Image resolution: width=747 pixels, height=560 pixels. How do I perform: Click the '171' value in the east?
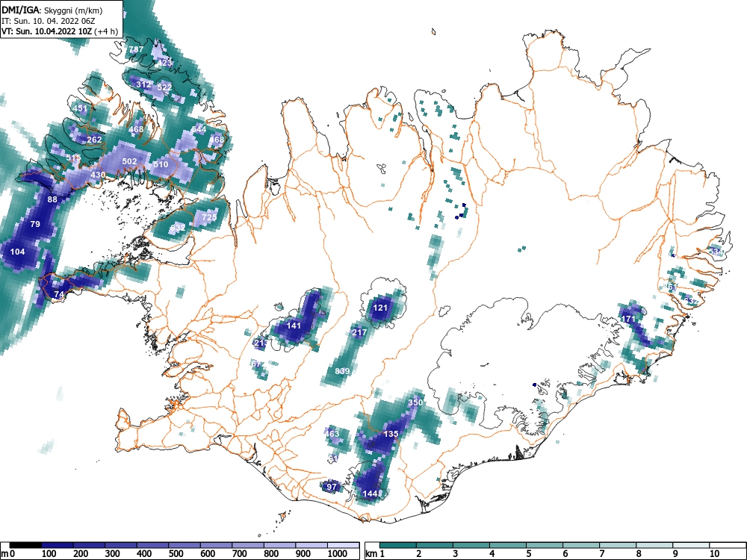[x=628, y=319]
